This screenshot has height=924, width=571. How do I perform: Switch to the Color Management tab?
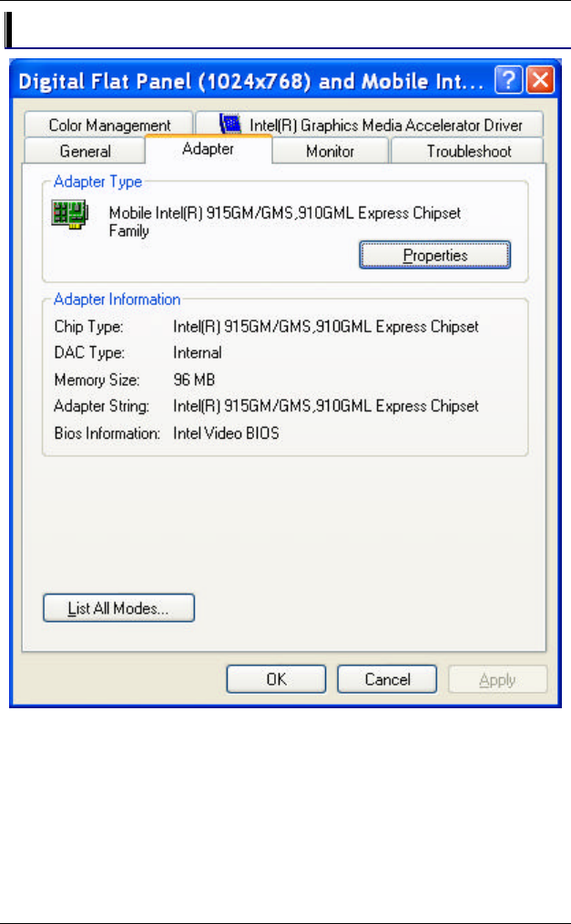(x=109, y=125)
